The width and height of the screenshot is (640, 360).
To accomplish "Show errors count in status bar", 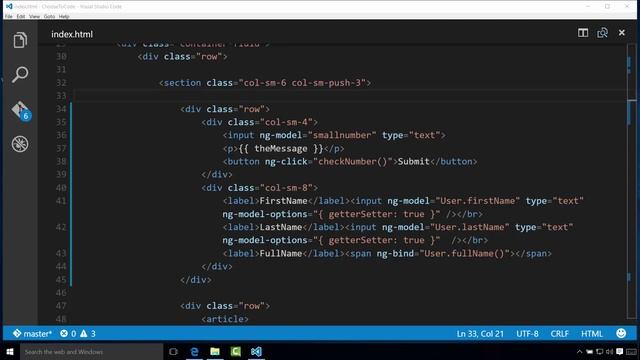I will [x=68, y=333].
